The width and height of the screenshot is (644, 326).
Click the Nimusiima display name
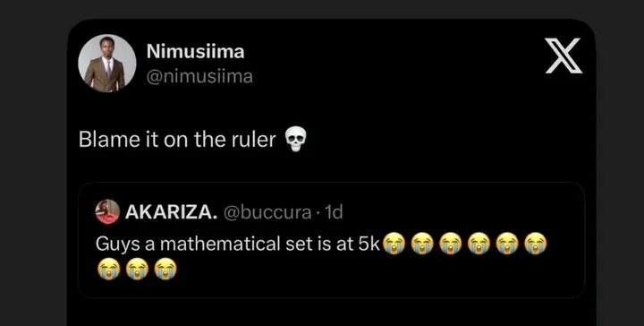(195, 52)
